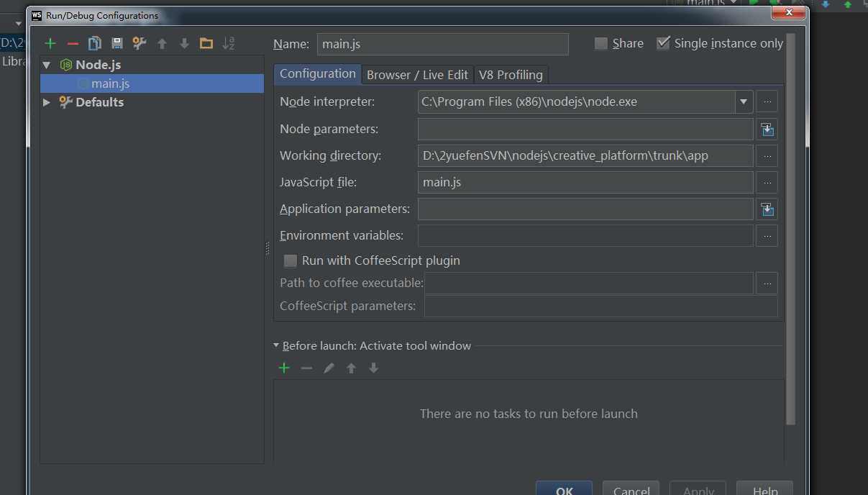Switch to the Configuration tab
Screen dimensions: 868x495
click(318, 73)
